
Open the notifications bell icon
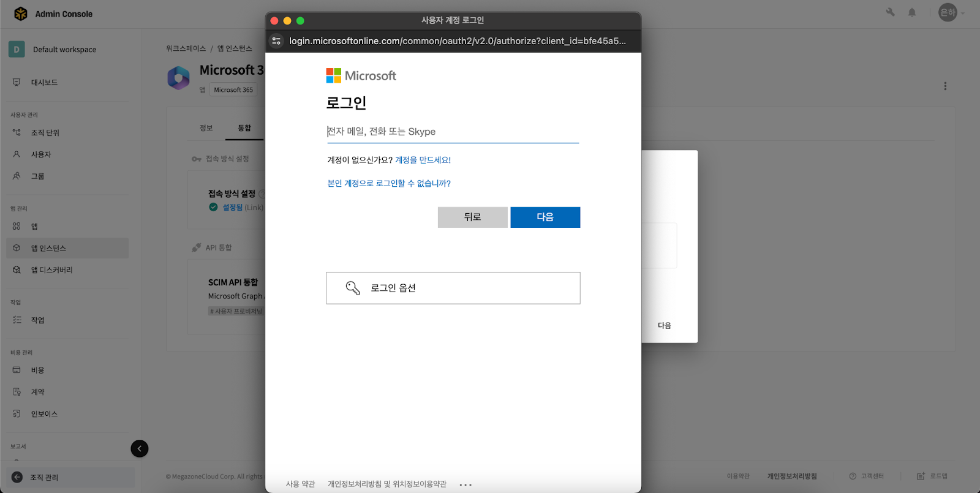click(912, 12)
